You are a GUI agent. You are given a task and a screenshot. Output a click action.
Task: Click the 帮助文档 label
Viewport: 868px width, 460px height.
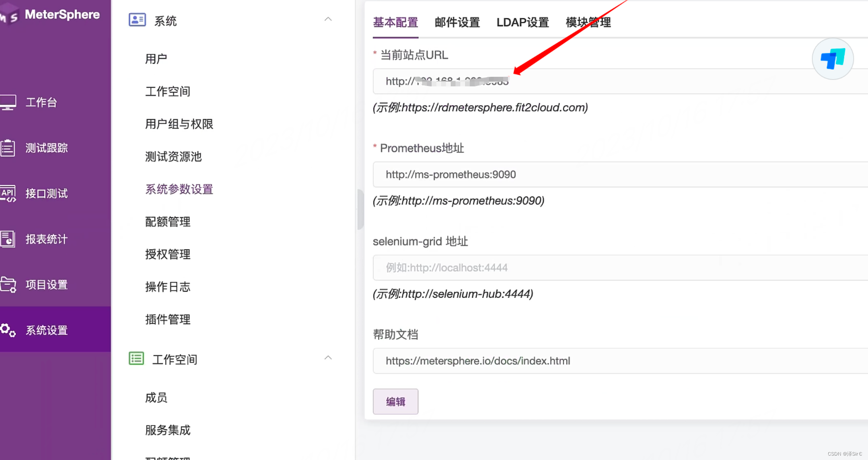coord(395,334)
